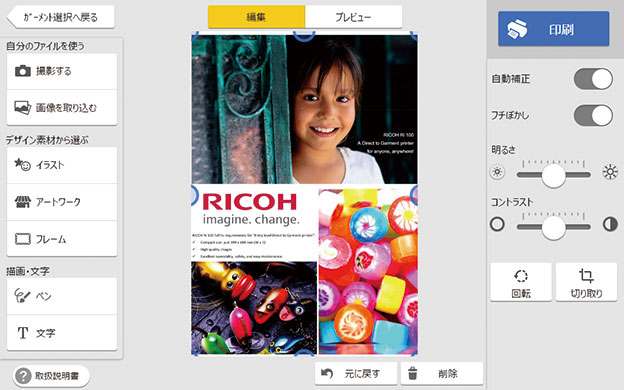Screen dimensions: 624x390
Task: Click the question mark help icon
Action: (x=23, y=376)
